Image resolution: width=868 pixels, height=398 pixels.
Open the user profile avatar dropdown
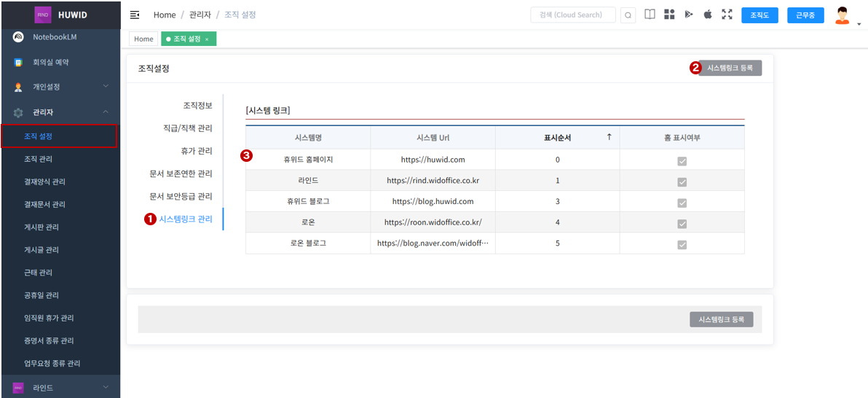tap(844, 16)
